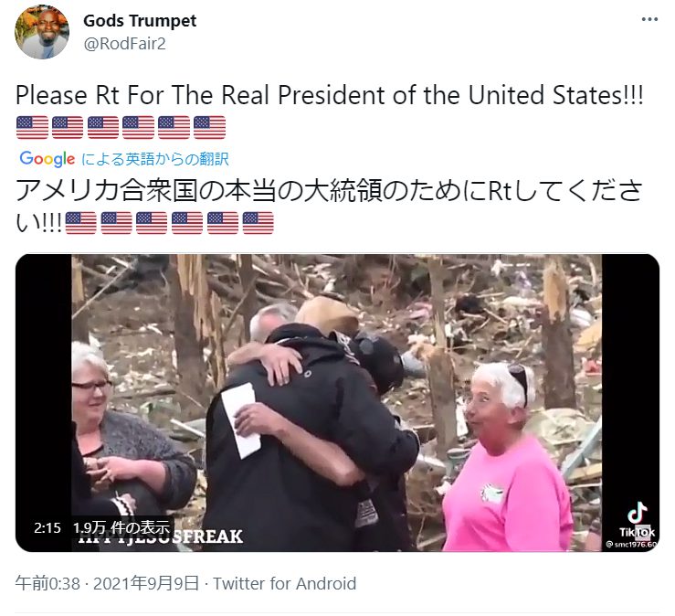675x616 pixels.
Task: Click the Gods Trumpet display name
Action: 140,20
